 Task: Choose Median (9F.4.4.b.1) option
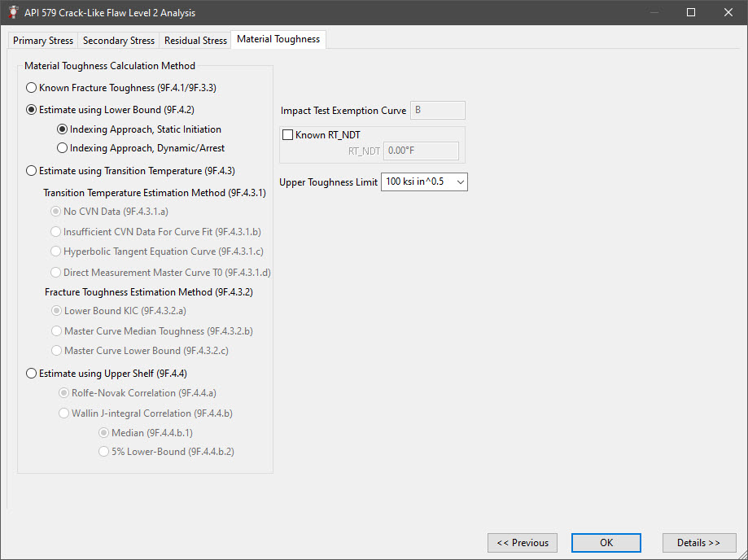tap(146, 433)
